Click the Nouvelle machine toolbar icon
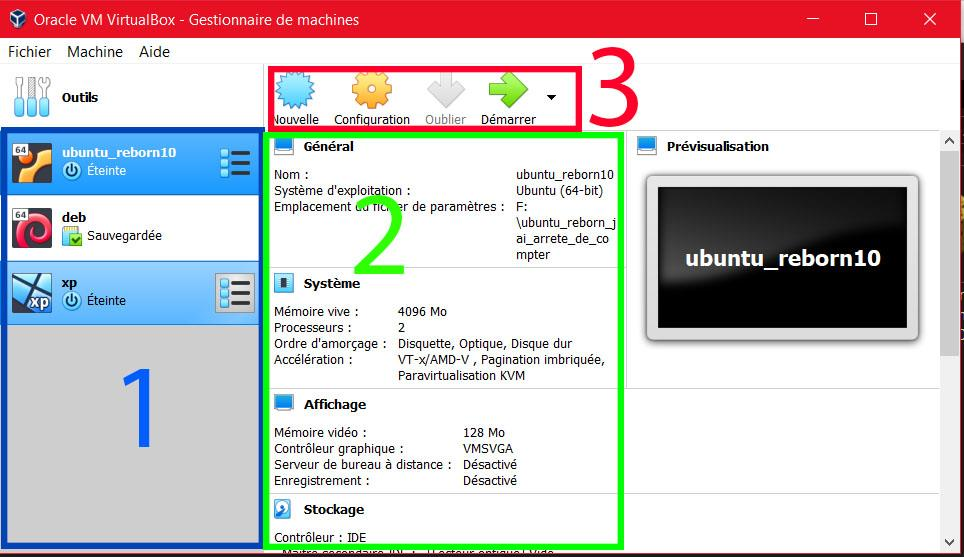 [x=295, y=90]
